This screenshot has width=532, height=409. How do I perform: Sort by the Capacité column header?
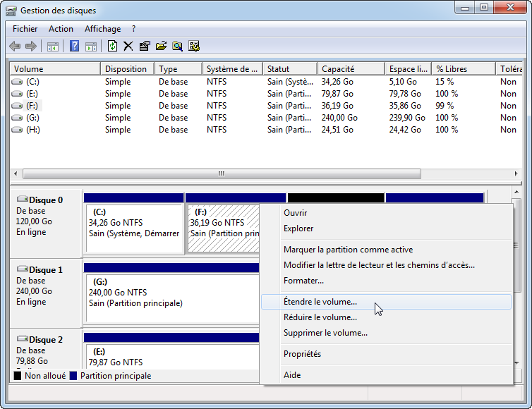tap(351, 69)
